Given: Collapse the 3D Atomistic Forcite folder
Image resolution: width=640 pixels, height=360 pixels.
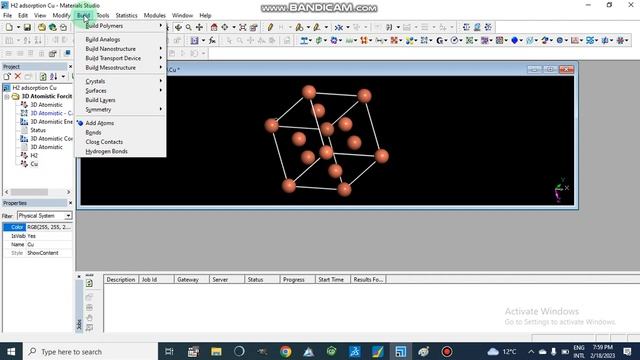Looking at the screenshot, I should [x=7, y=97].
